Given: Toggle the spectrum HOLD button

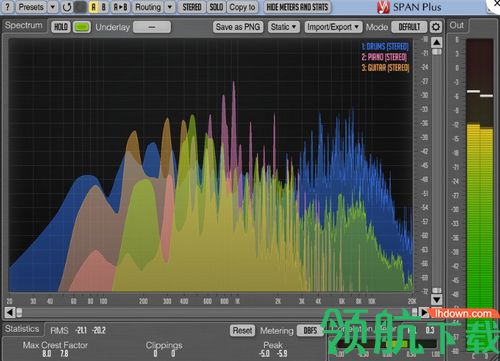Looking at the screenshot, I should click(x=61, y=27).
